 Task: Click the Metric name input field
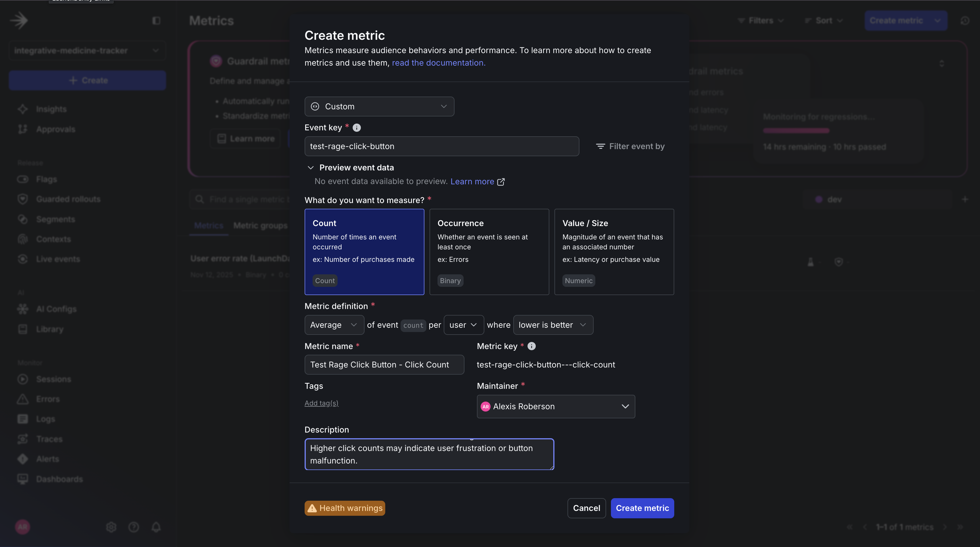(x=384, y=364)
